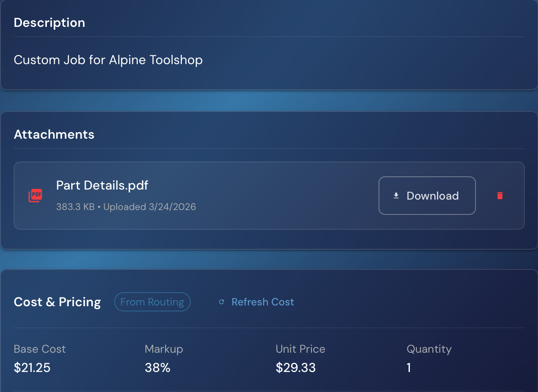The image size is (538, 392).
Task: Click the Quantity value 1
Action: [x=409, y=368]
